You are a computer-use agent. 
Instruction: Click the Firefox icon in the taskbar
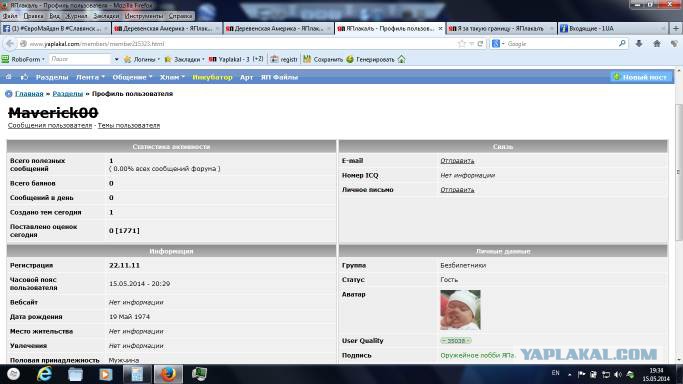[x=168, y=374]
